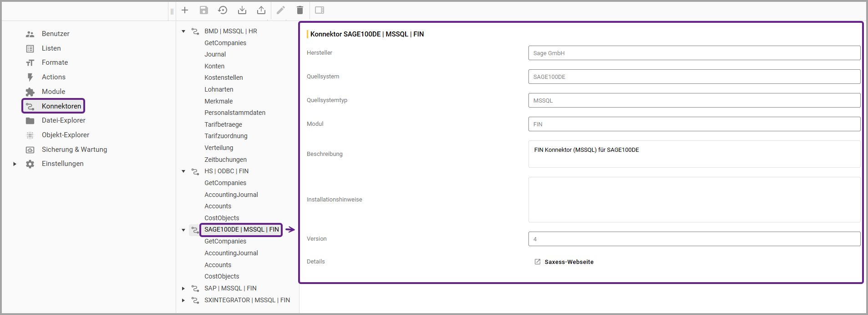Click the trash delete icon in toolbar
The image size is (868, 315).
pyautogui.click(x=300, y=10)
